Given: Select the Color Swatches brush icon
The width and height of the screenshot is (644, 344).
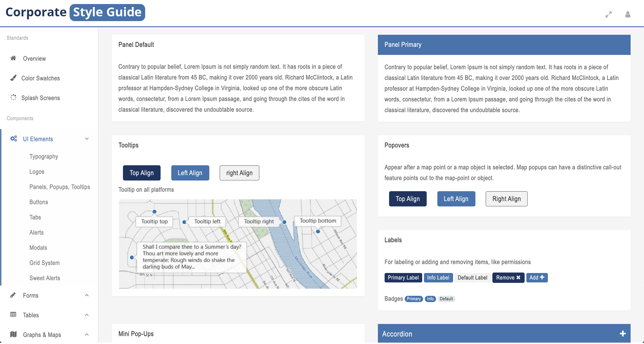Looking at the screenshot, I should (14, 78).
